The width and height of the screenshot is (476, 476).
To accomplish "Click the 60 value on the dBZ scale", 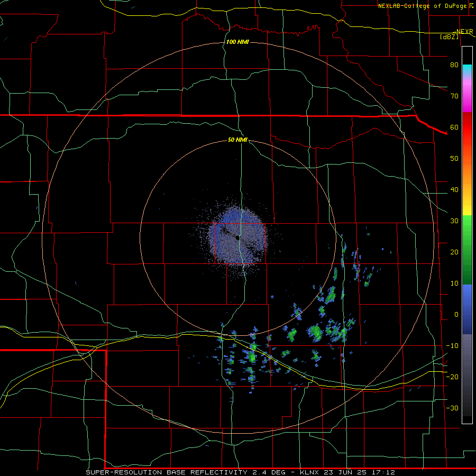I will 454,127.
